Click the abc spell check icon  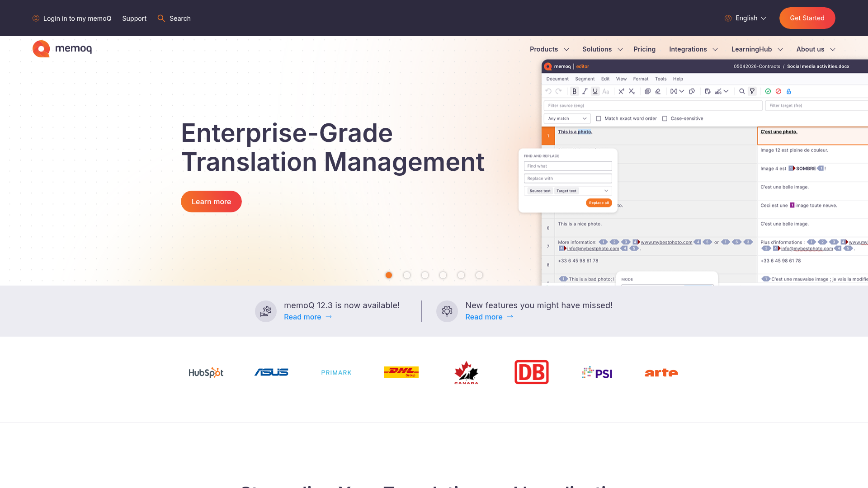718,91
